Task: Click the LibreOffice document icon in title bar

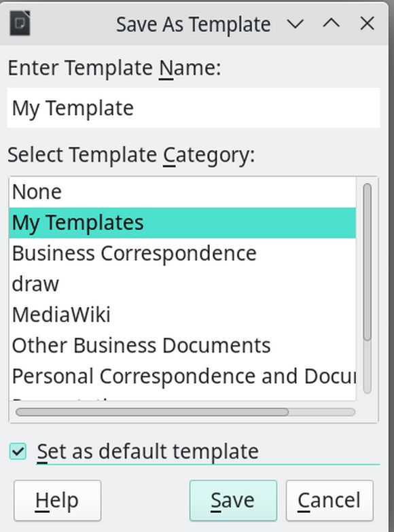Action: coord(20,23)
